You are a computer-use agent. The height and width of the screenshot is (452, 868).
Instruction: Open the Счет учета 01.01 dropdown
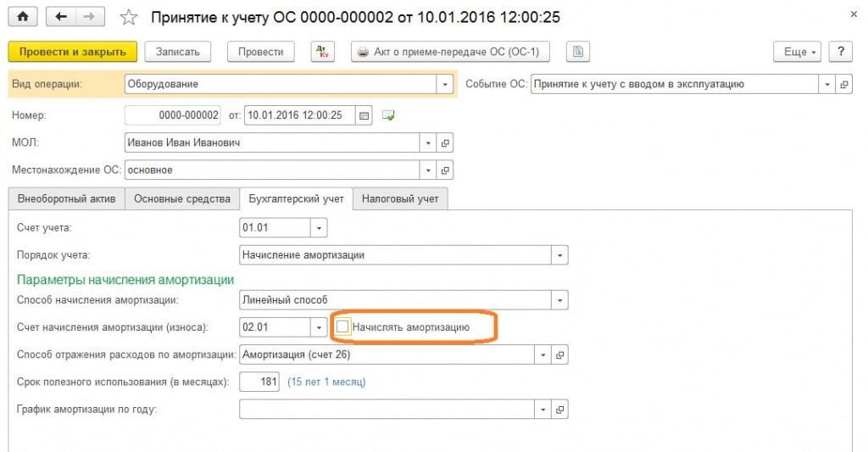pos(319,228)
